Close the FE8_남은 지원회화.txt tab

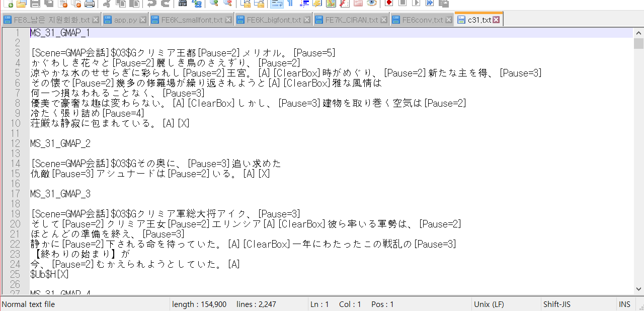95,20
